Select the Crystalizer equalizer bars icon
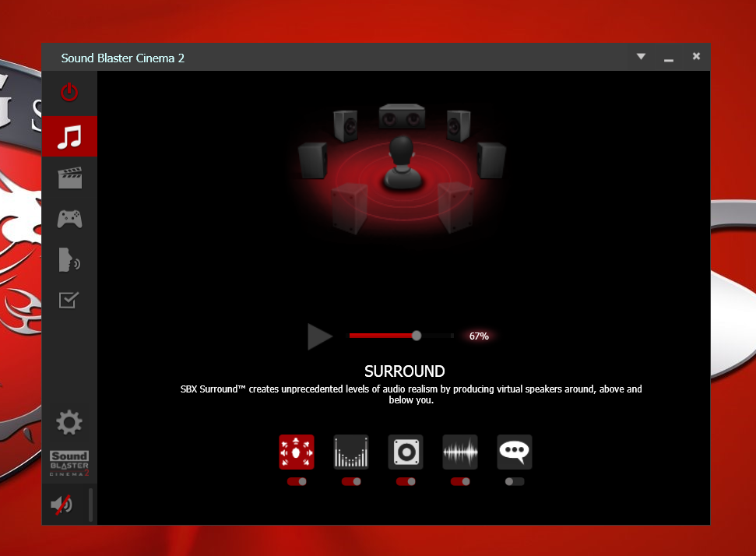 pyautogui.click(x=351, y=452)
